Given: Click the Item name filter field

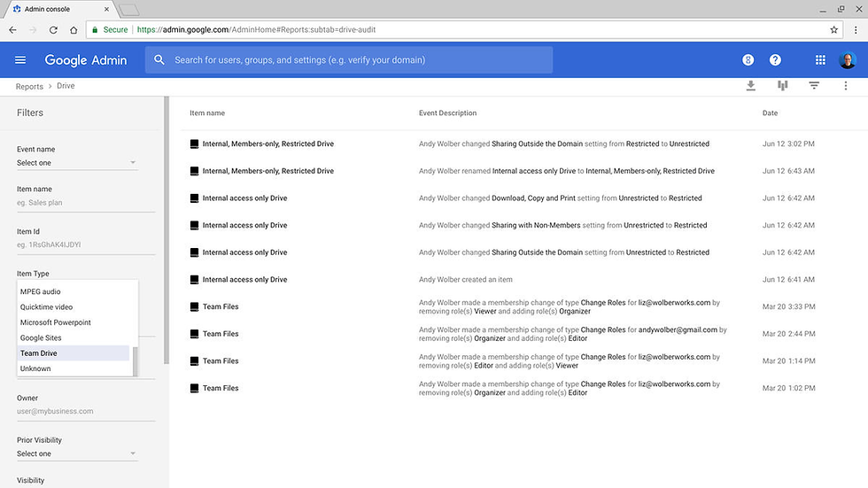Looking at the screenshot, I should (86, 203).
